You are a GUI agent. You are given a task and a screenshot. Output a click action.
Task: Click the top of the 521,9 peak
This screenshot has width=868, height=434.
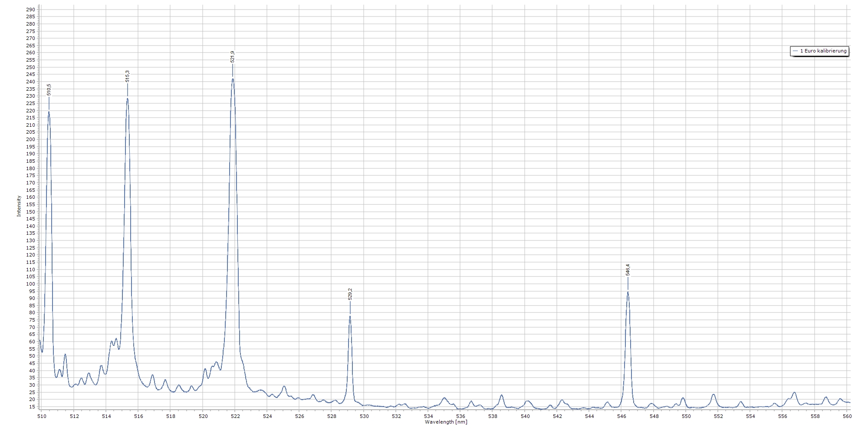tap(233, 79)
